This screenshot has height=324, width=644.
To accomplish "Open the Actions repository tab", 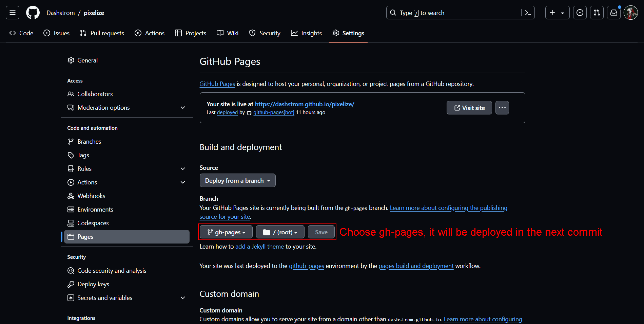I will pyautogui.click(x=150, y=33).
